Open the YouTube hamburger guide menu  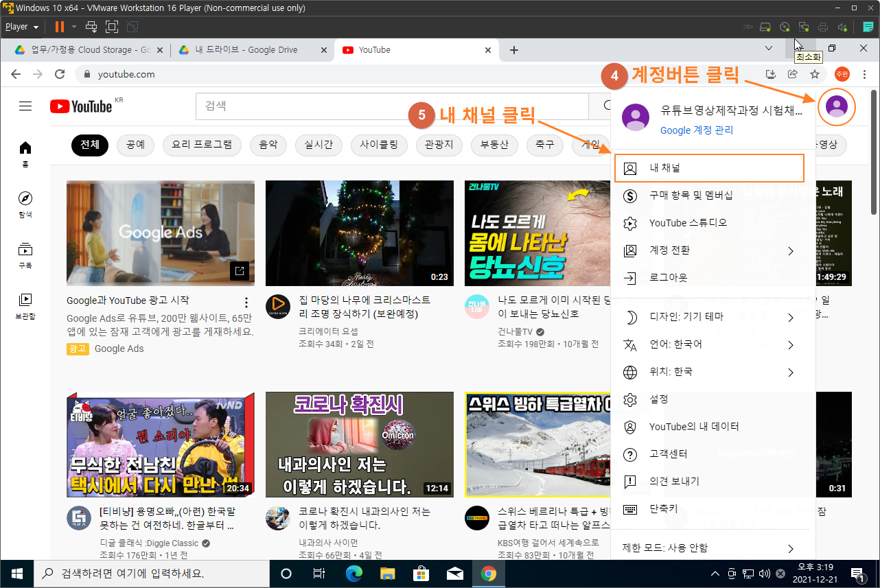(x=25, y=106)
